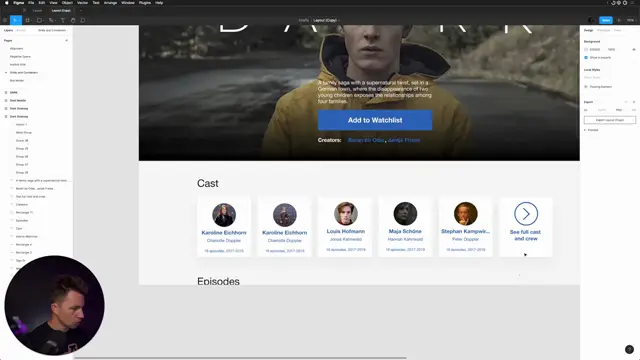Click the Apple menu icon

[7, 2]
